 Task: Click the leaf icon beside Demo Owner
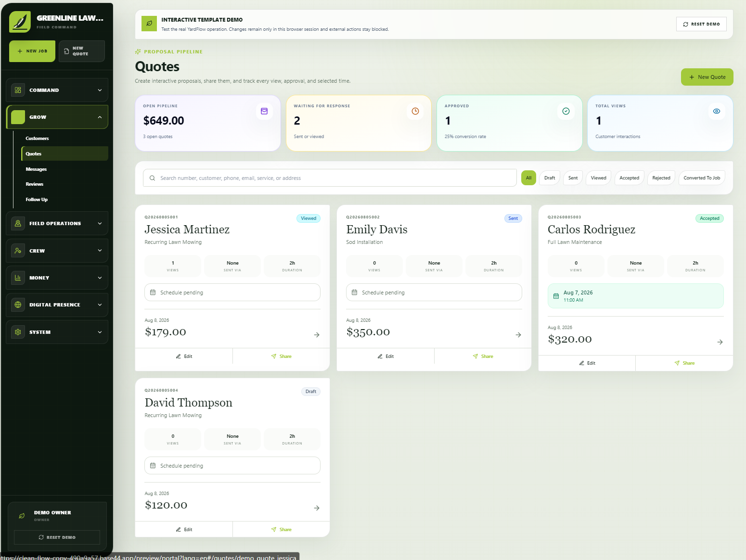pyautogui.click(x=22, y=516)
